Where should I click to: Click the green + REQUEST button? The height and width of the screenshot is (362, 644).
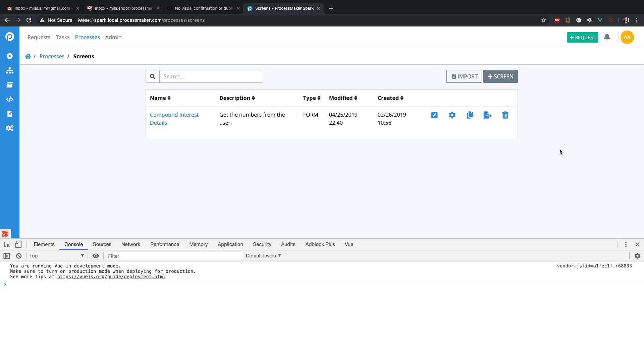(582, 37)
